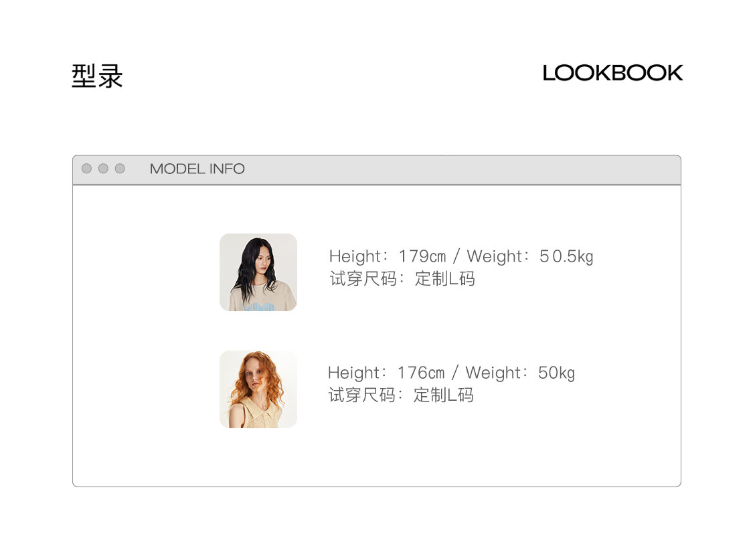Select the MODEL INFO window title
753x560 pixels.
click(197, 169)
